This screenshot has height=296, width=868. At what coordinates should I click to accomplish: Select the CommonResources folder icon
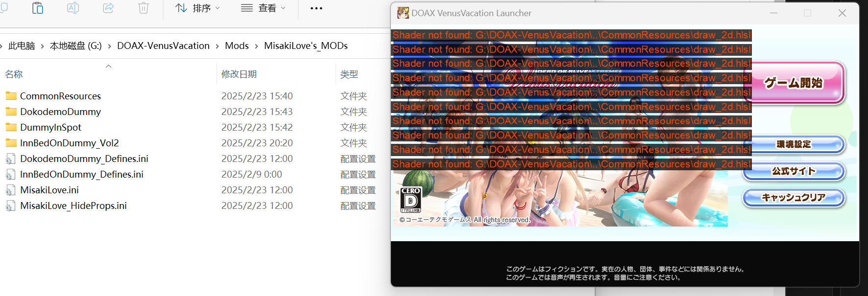pyautogui.click(x=11, y=96)
